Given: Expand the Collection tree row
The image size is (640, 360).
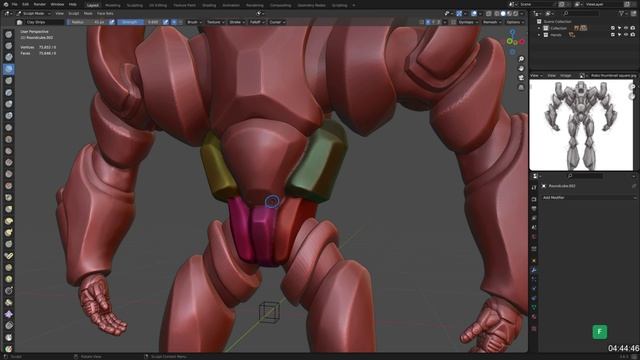Looking at the screenshot, I should pos(539,28).
